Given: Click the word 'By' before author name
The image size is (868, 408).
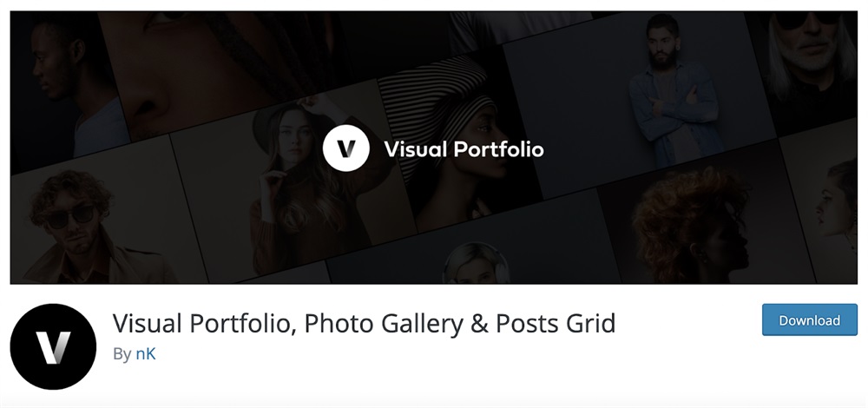Looking at the screenshot, I should (122, 354).
